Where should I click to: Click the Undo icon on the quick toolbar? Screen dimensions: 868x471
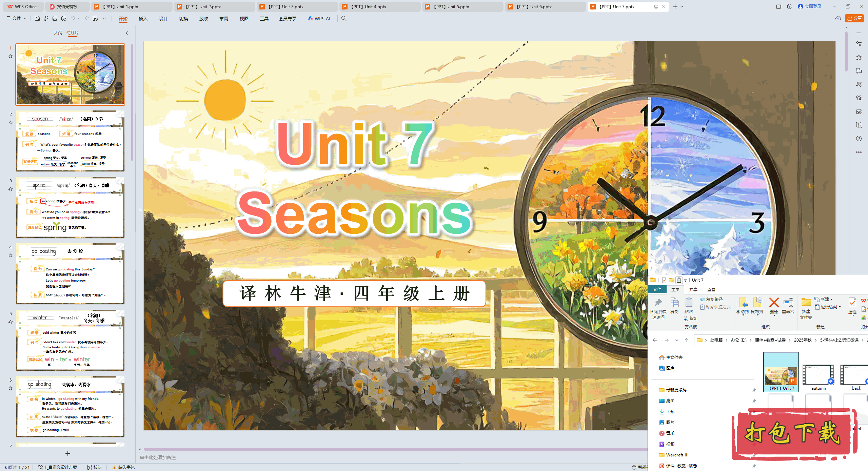click(x=73, y=19)
